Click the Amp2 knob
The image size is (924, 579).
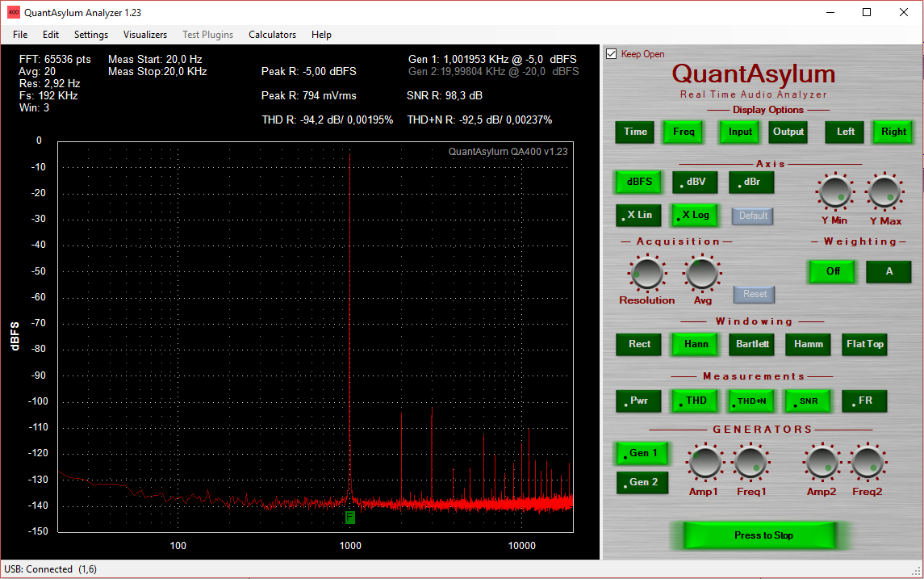[822, 462]
